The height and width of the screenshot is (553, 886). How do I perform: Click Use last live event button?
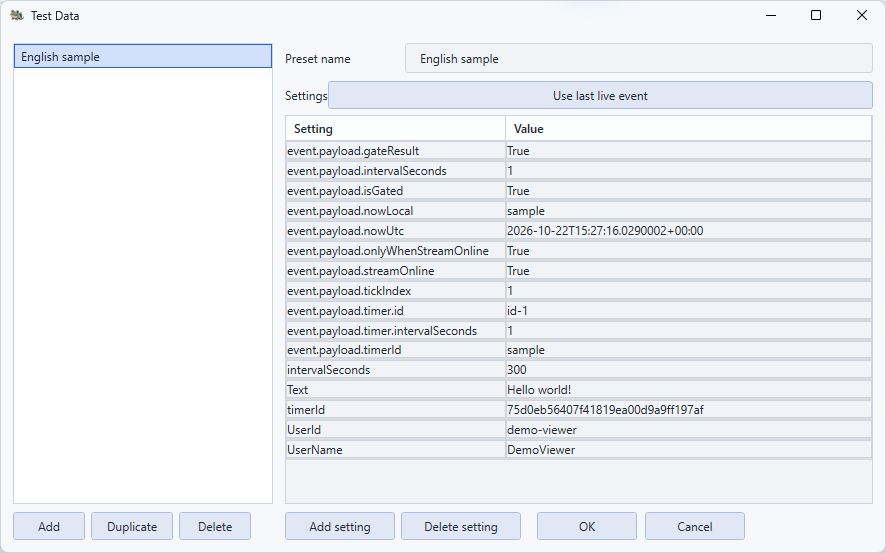pos(600,95)
